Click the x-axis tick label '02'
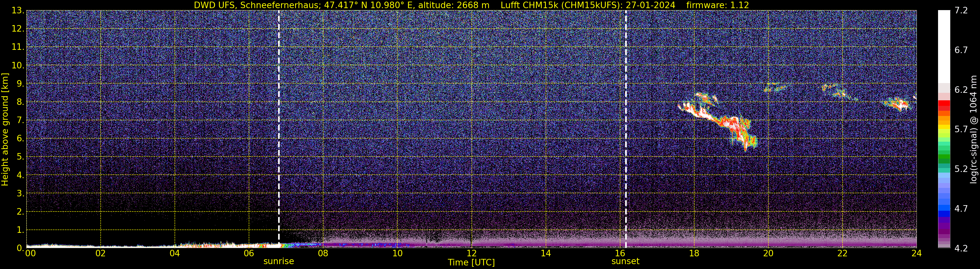 pyautogui.click(x=101, y=253)
